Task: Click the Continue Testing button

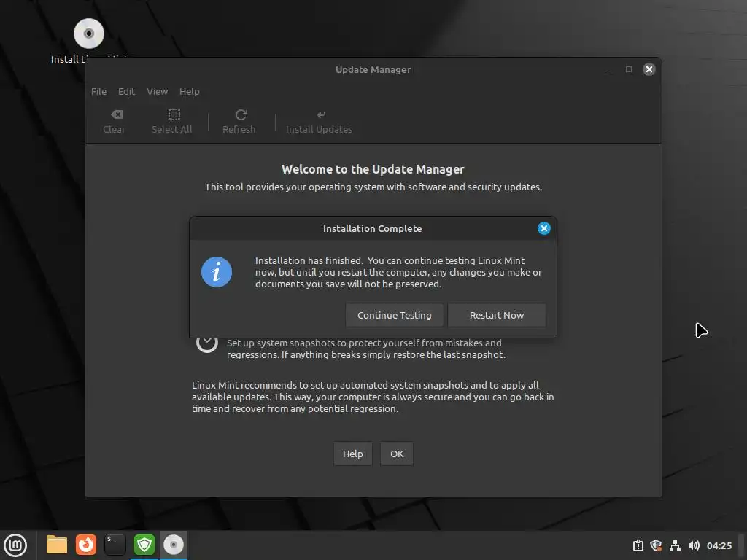Action: click(x=395, y=315)
